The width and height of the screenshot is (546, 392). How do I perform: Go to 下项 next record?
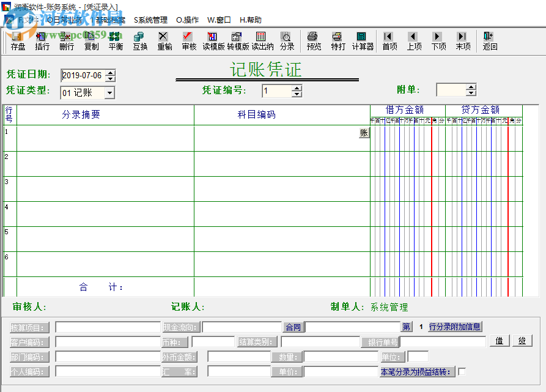click(438, 41)
